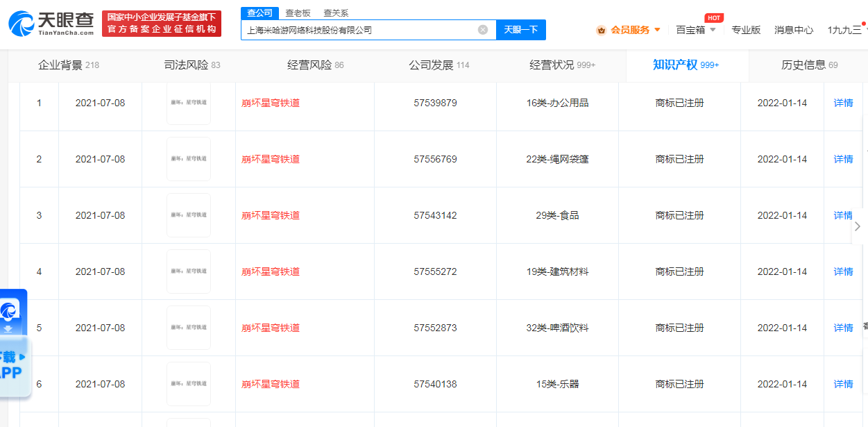Open 详情 for registration 57540138
Viewport: 868px width, 427px height.
(x=843, y=384)
